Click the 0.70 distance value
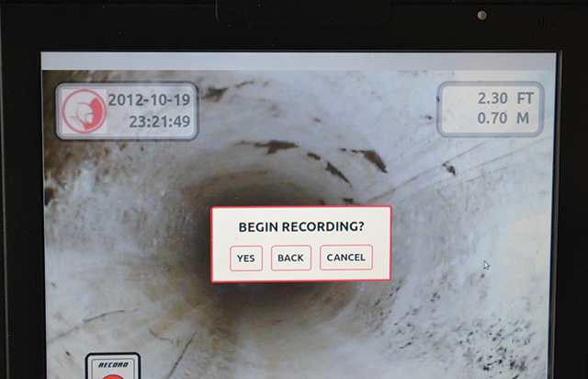 [494, 119]
